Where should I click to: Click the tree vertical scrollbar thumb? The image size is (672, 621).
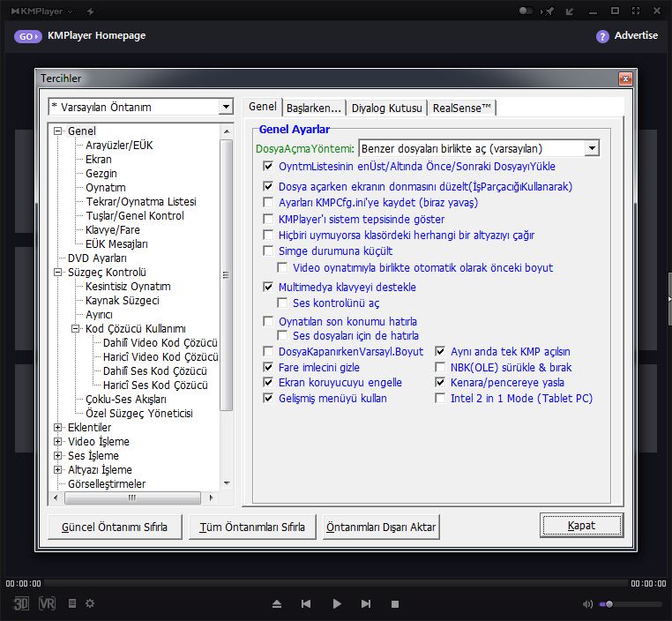227,274
